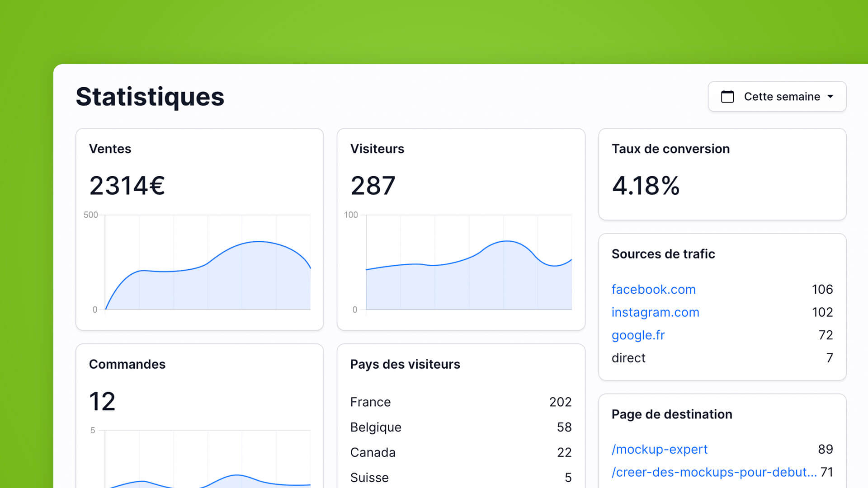Click the Visiteurs area chart

(469, 263)
